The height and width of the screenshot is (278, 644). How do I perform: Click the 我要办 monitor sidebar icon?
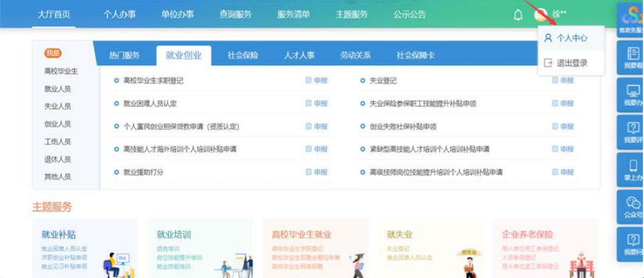click(x=631, y=94)
